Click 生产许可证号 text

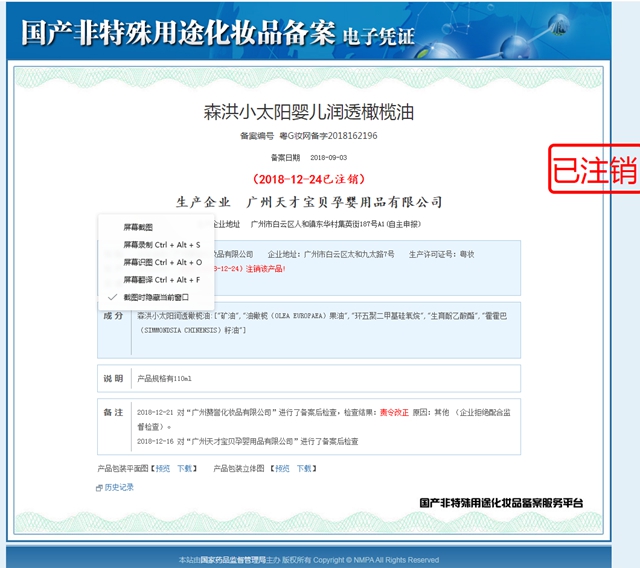442,254
